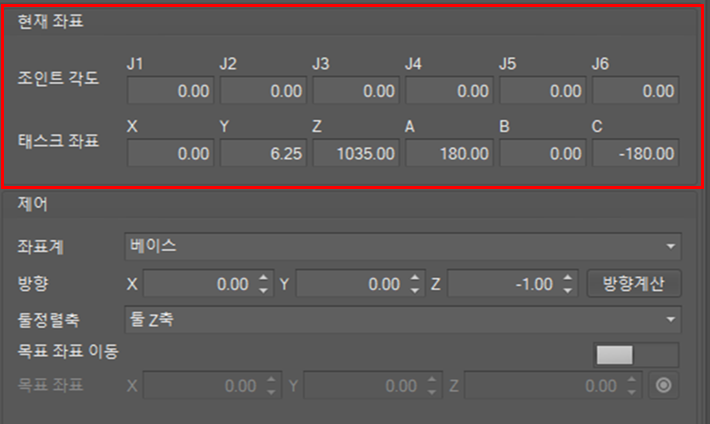Select the task coordinate A field 180.00
710x424 pixels.
click(x=449, y=154)
